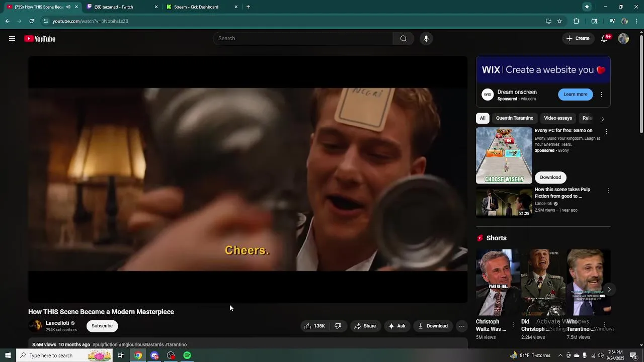644x362 pixels.
Task: Close the Twitch tab
Action: (156, 7)
